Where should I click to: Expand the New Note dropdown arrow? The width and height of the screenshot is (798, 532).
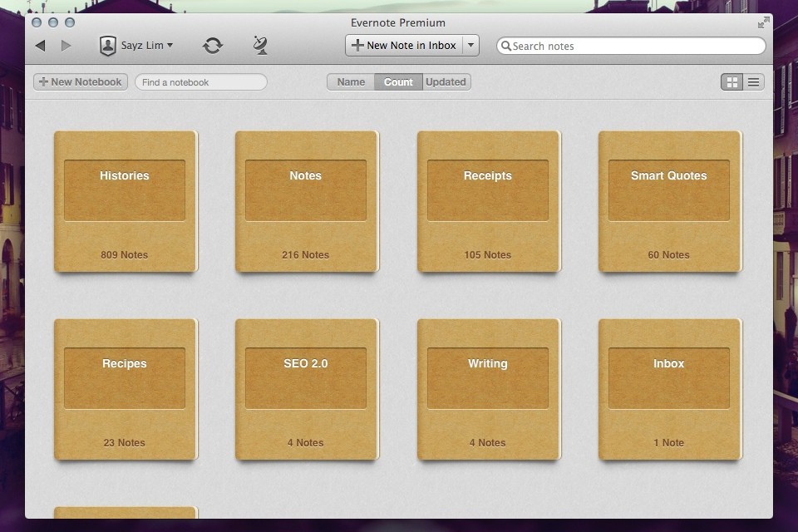(471, 46)
